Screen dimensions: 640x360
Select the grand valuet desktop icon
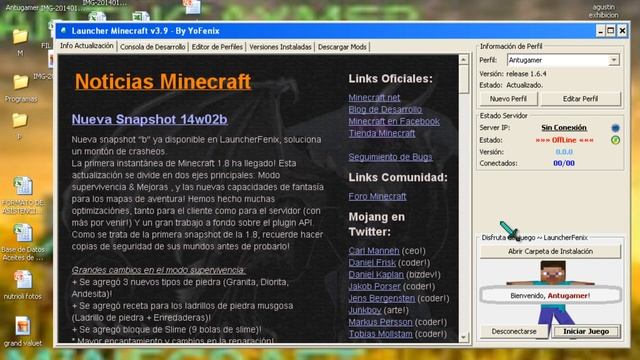pyautogui.click(x=23, y=331)
